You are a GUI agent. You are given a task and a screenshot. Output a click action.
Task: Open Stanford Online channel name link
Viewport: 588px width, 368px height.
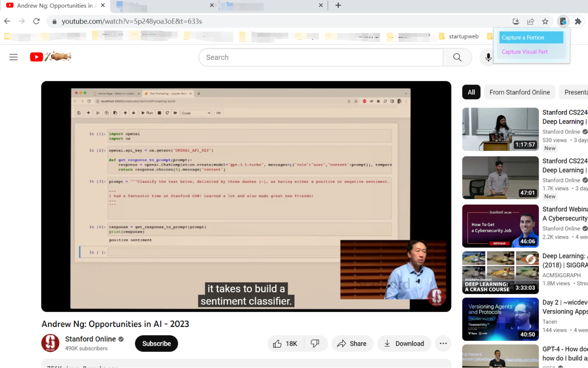point(90,339)
